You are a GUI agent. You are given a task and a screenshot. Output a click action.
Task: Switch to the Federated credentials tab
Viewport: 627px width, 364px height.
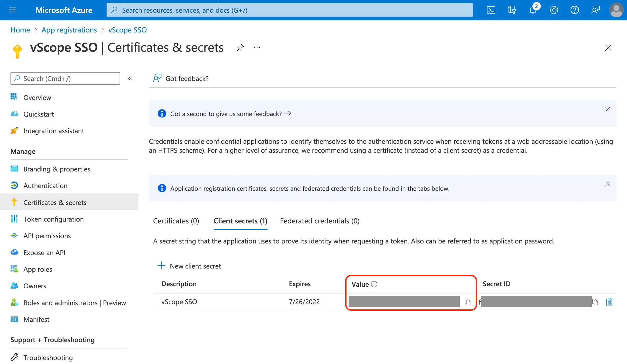click(x=319, y=221)
